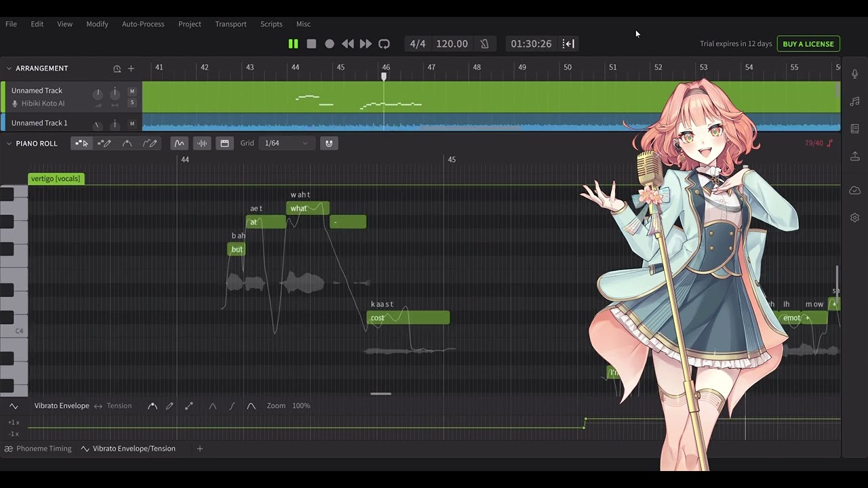Toggle the clip display button beside Grid
The image size is (868, 488).
click(x=224, y=143)
